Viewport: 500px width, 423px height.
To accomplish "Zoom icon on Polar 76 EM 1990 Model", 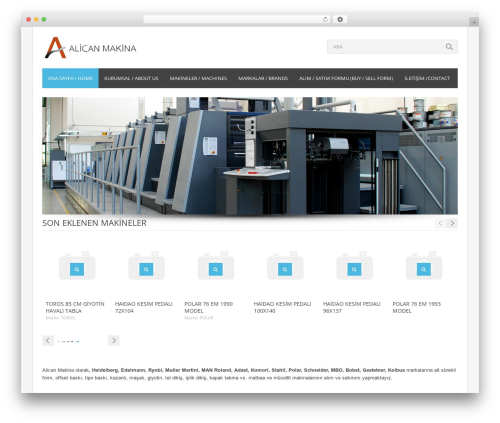I will click(x=216, y=269).
